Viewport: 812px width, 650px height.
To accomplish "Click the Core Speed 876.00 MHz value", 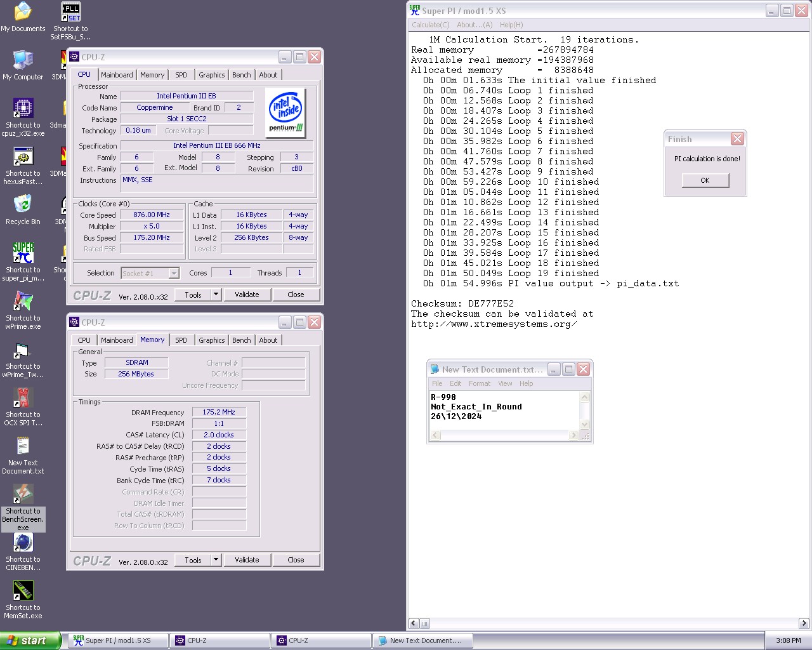I will click(x=152, y=215).
